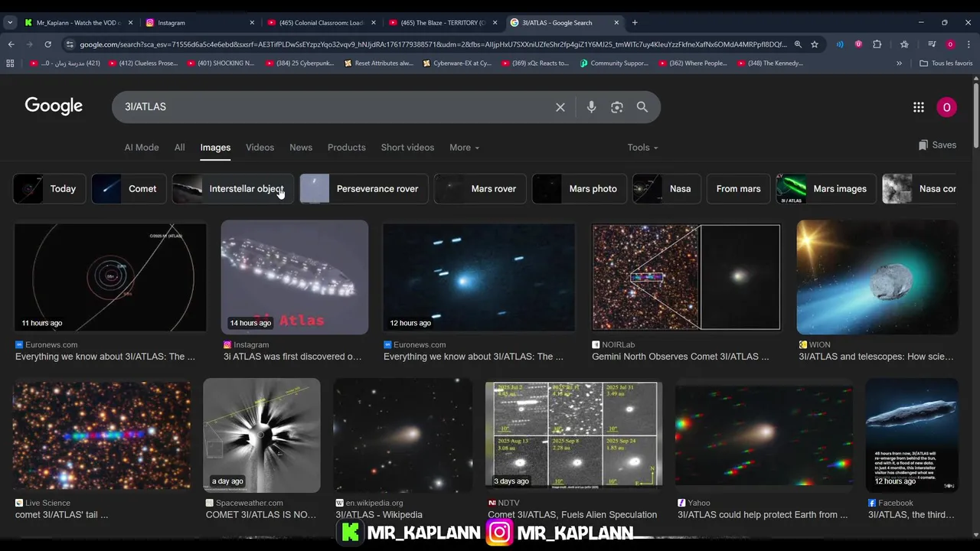The image size is (980, 551).
Task: Switch to Colonial Classroom YouTube tab
Action: (319, 22)
